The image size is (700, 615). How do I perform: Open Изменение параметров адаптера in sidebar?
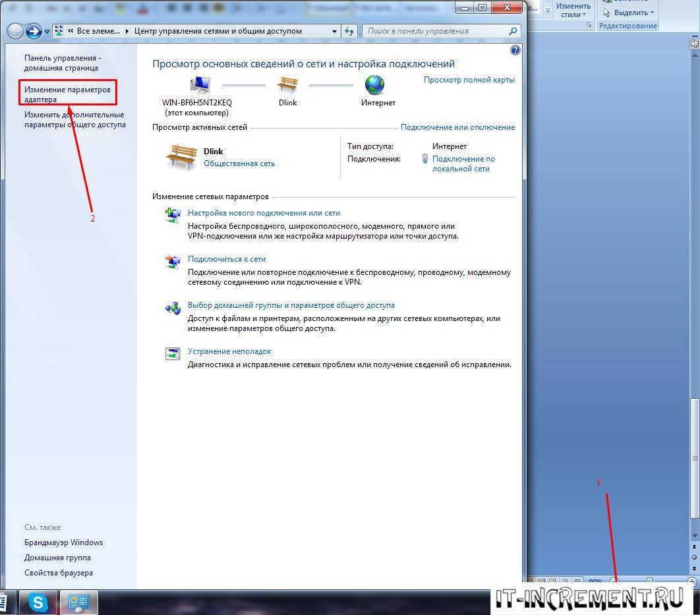point(67,94)
